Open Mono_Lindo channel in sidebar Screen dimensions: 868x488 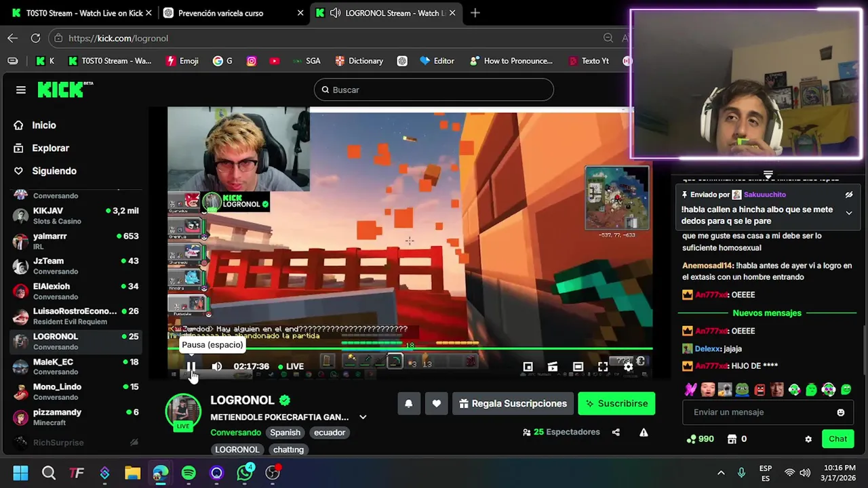77,391
